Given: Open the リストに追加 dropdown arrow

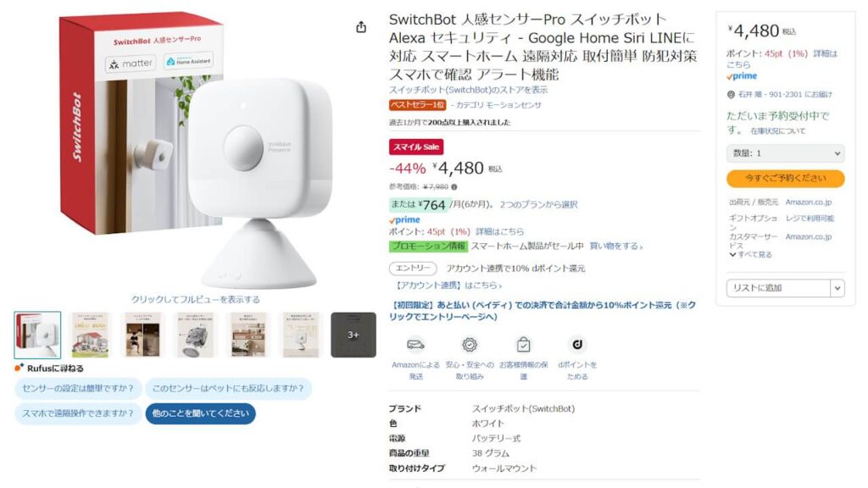Looking at the screenshot, I should [838, 288].
